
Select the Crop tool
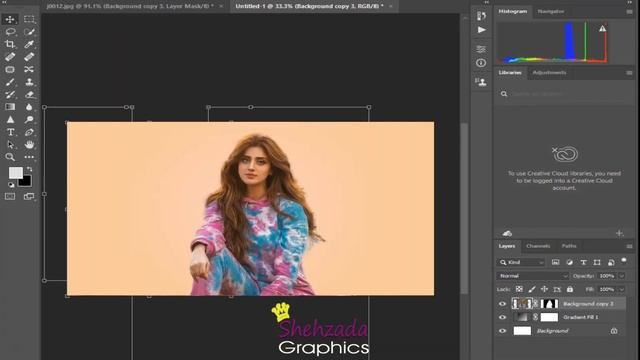10,44
